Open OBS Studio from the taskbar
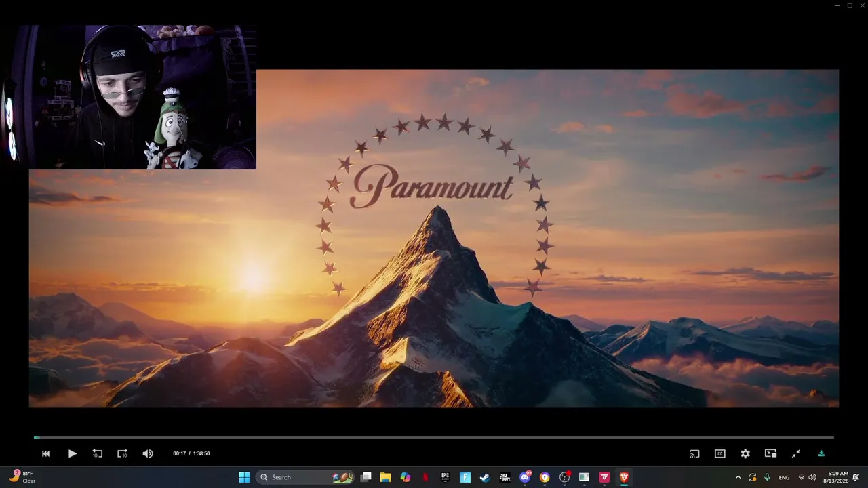868x488 pixels. (564, 477)
